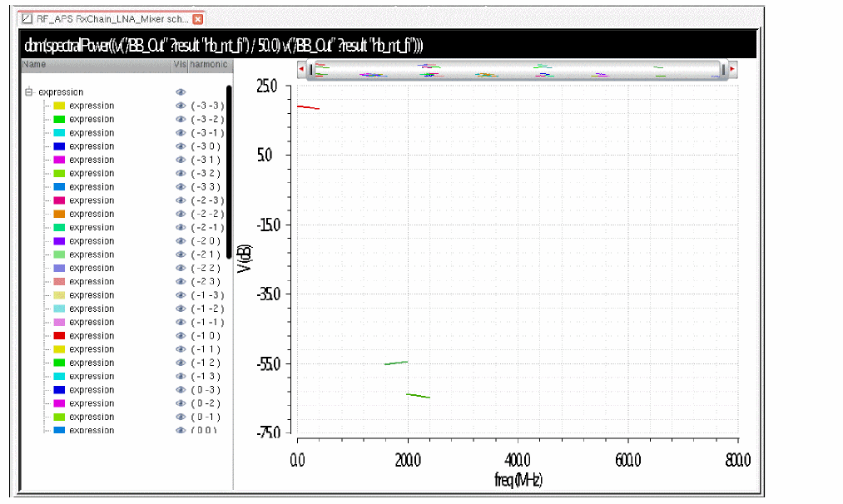
Task: Click orange swatch of harmonic (-2 -2)
Action: click(x=59, y=214)
